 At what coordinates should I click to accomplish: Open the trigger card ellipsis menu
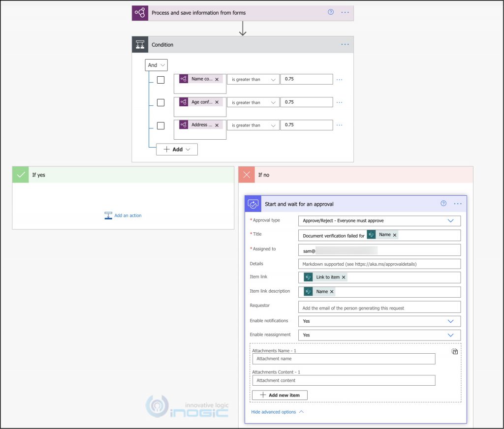(344, 13)
